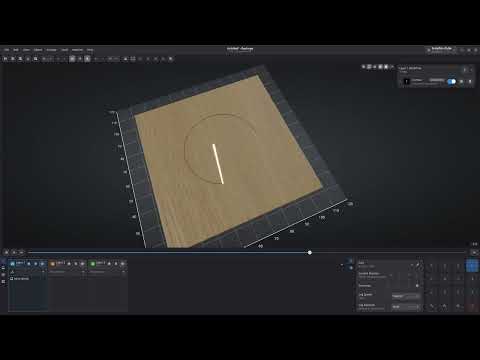Click the red-tinted button in the jog grid
Image resolution: width=480 pixels, height=360 pixels.
point(472,306)
